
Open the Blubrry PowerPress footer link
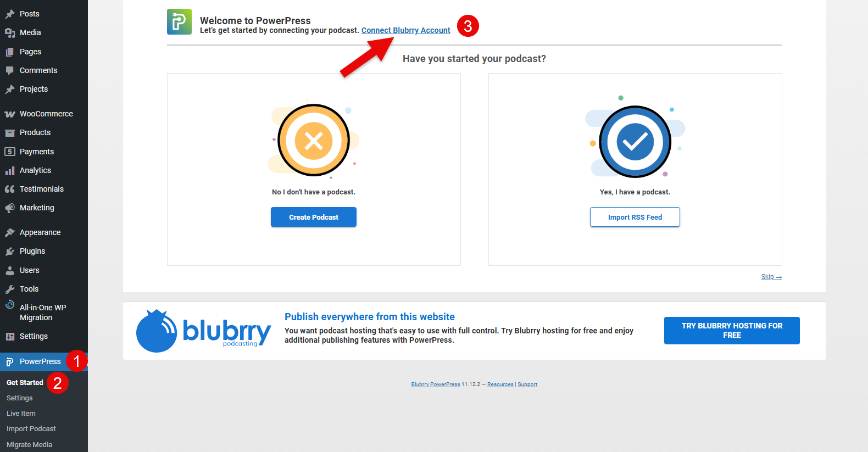click(x=436, y=384)
